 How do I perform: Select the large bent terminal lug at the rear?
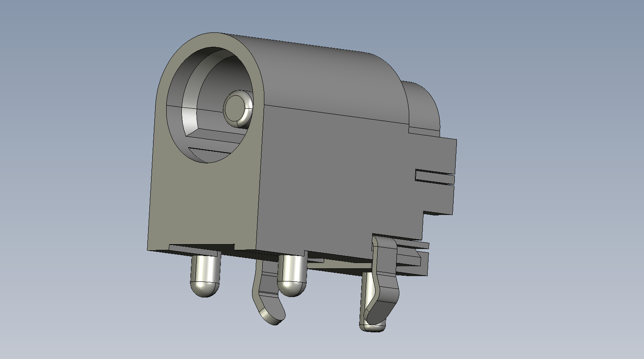tap(382, 281)
